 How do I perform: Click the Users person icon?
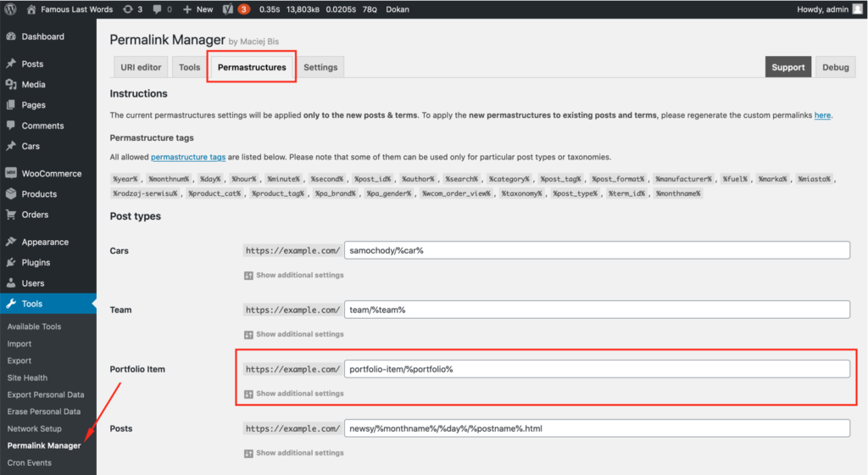point(10,283)
